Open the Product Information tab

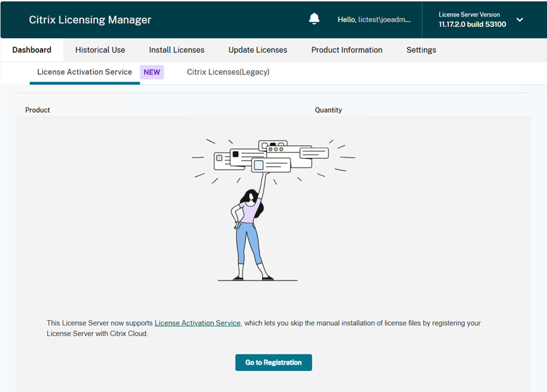[x=346, y=50]
